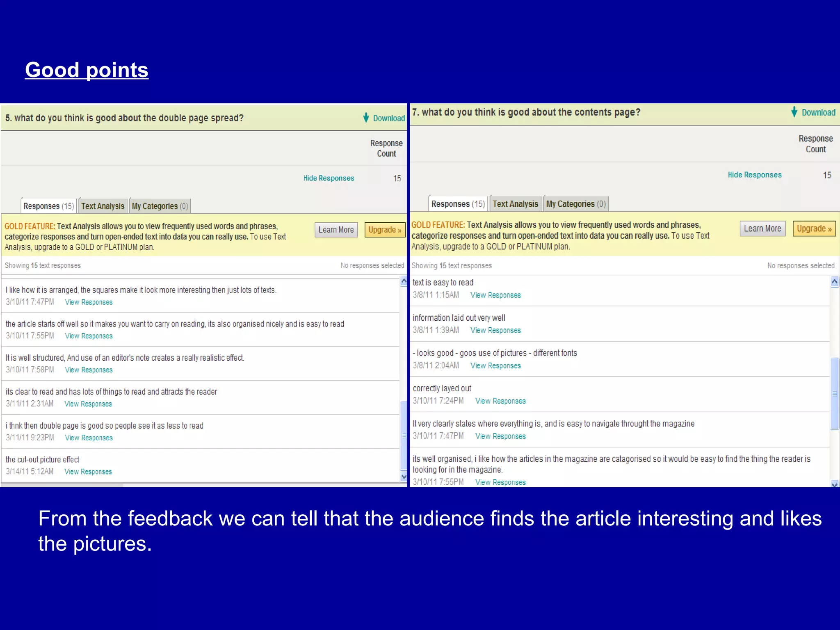Select response 'information laid out very well'

(x=459, y=318)
